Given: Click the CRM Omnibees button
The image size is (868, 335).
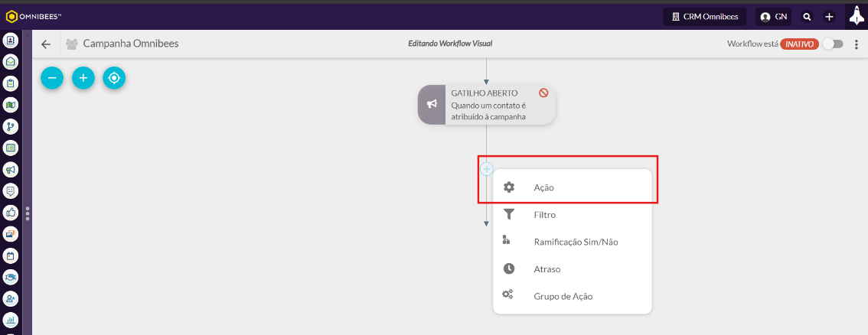Looking at the screenshot, I should point(705,17).
